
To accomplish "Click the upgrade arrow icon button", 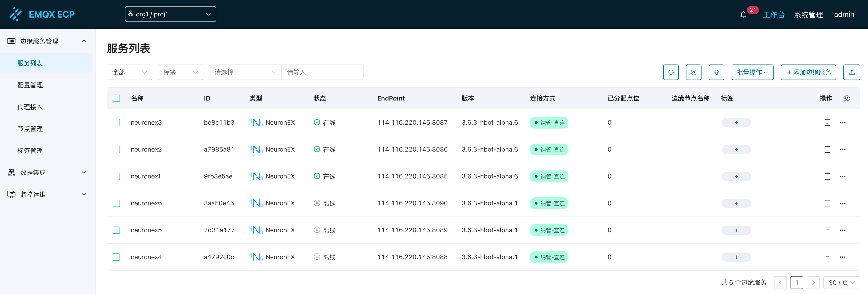I will [x=716, y=72].
